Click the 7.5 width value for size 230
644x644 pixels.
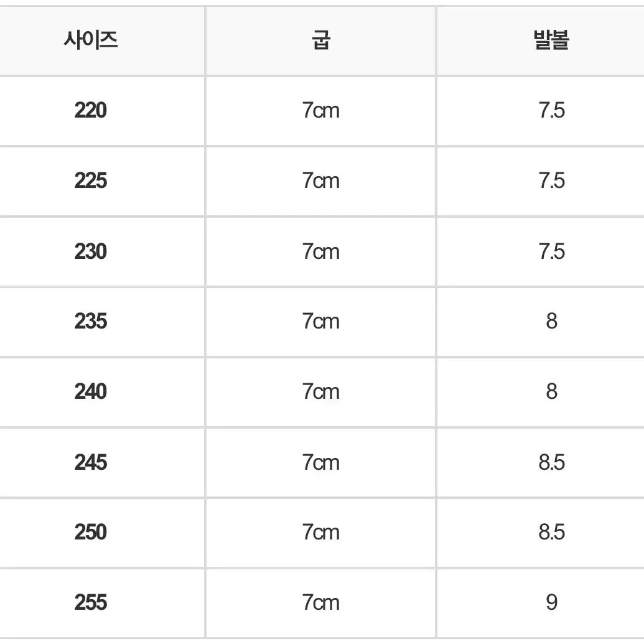(x=551, y=251)
